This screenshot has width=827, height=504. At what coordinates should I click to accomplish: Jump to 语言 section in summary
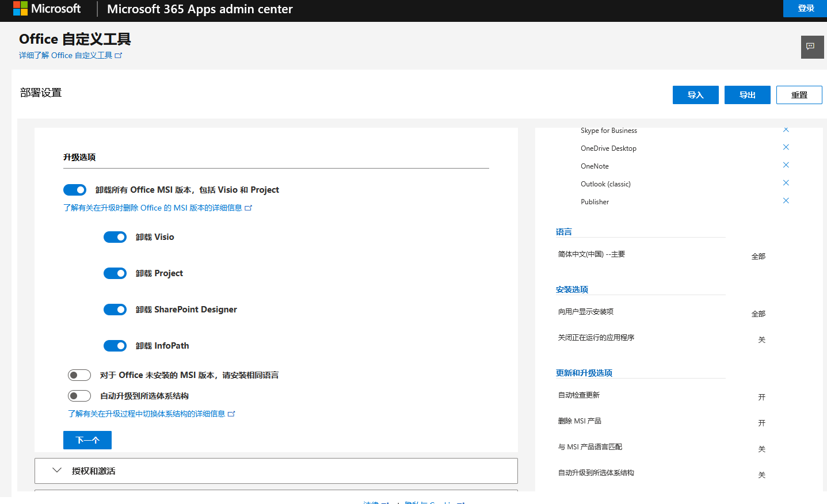point(564,232)
